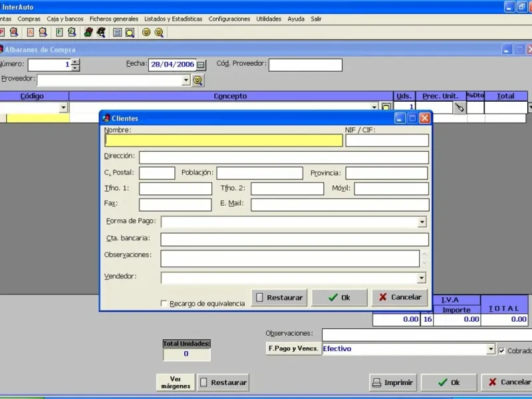Enable Recargo de equivalencia checkbox
The height and width of the screenshot is (399, 532).
coord(164,303)
